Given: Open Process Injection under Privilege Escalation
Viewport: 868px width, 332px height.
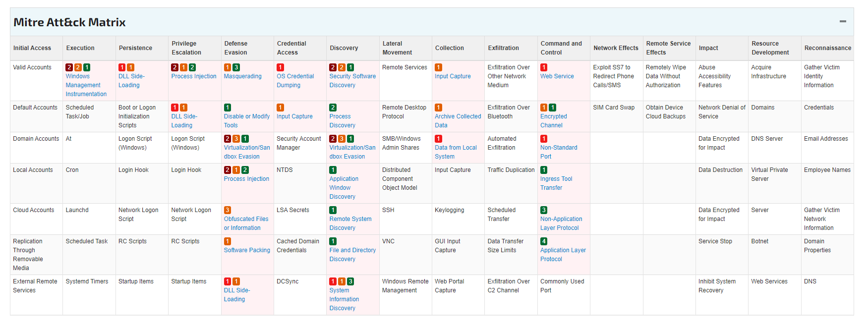Looking at the screenshot, I should pyautogui.click(x=194, y=76).
